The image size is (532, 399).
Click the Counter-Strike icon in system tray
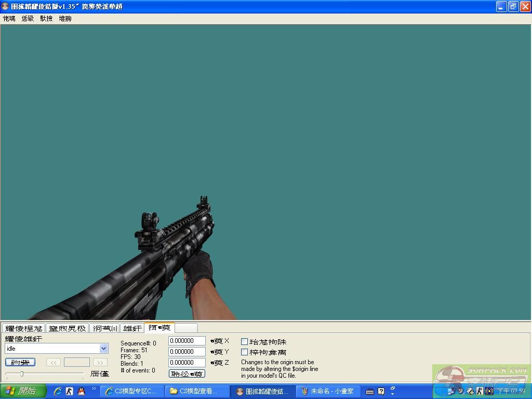480,391
